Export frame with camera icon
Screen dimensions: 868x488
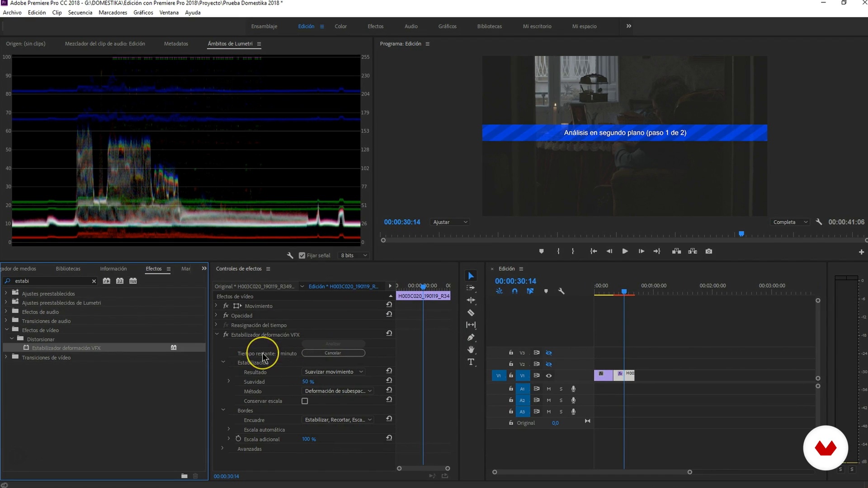(x=708, y=251)
